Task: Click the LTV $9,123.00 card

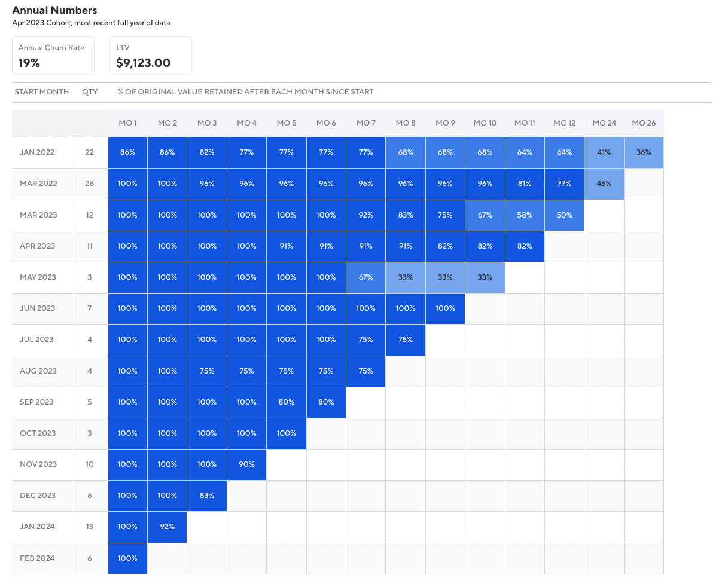Action: coord(150,56)
